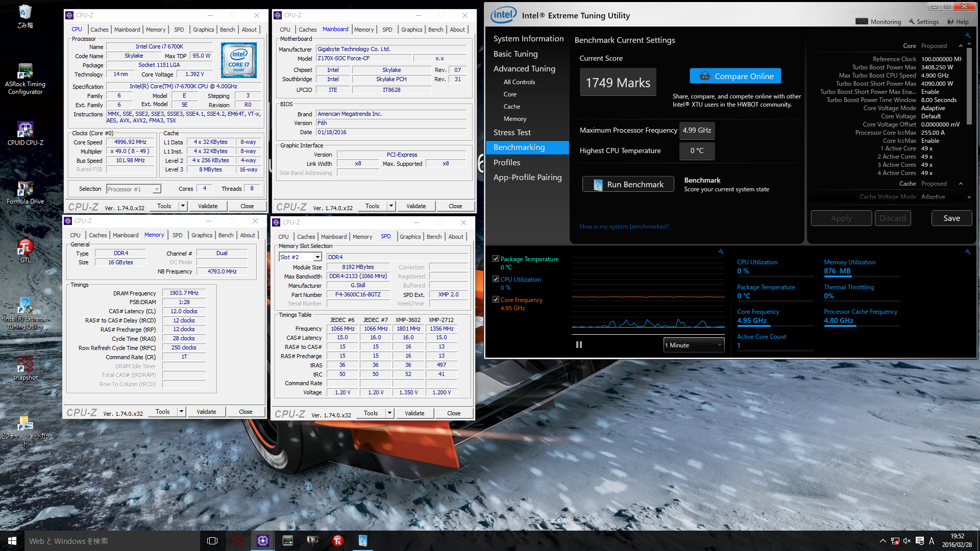Open the Pictures shortcut desktop icon
The width and height of the screenshot is (980, 551).
coord(25,432)
